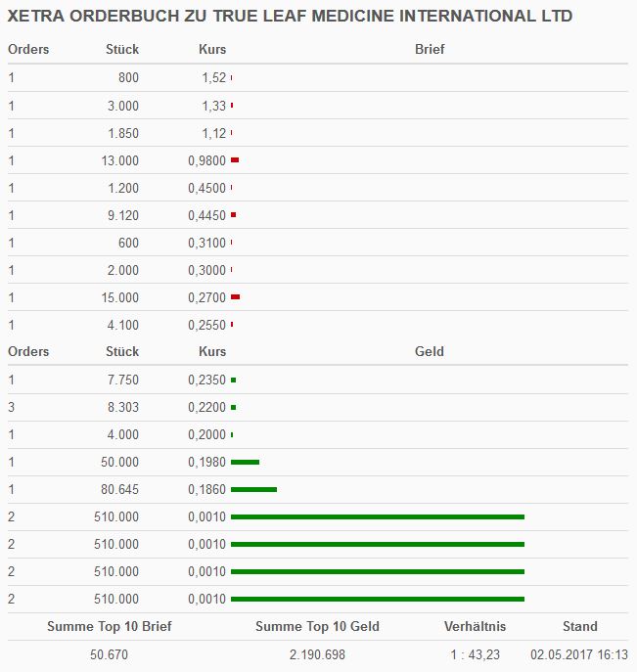Click the red bar beside price 0,9800
The height and width of the screenshot is (672, 637).
(x=235, y=160)
